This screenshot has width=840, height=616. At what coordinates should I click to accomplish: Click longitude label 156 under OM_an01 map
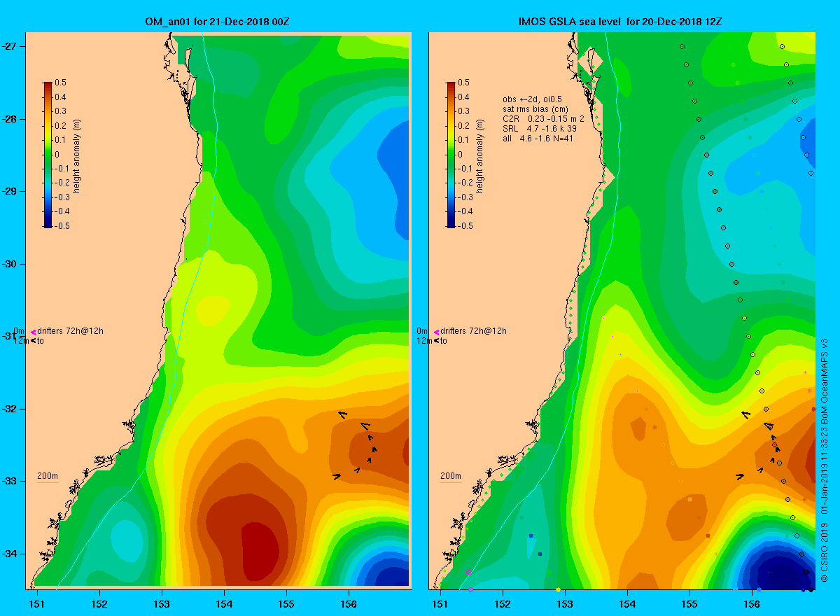349,603
